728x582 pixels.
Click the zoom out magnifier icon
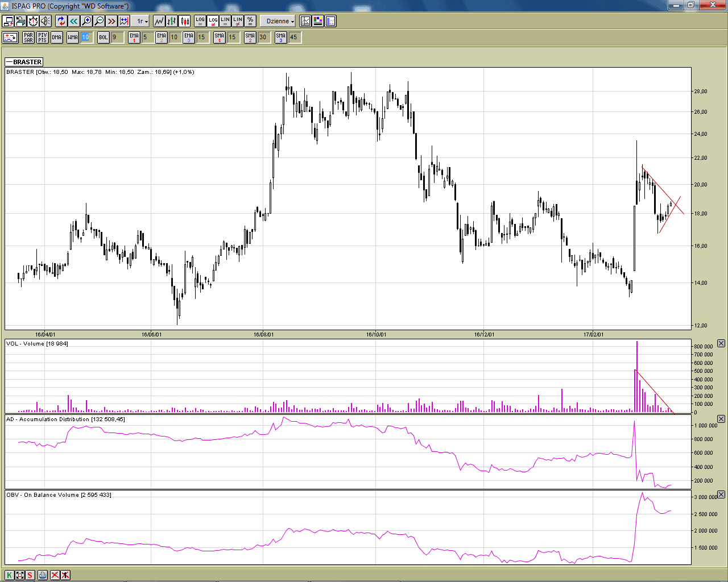[99, 21]
